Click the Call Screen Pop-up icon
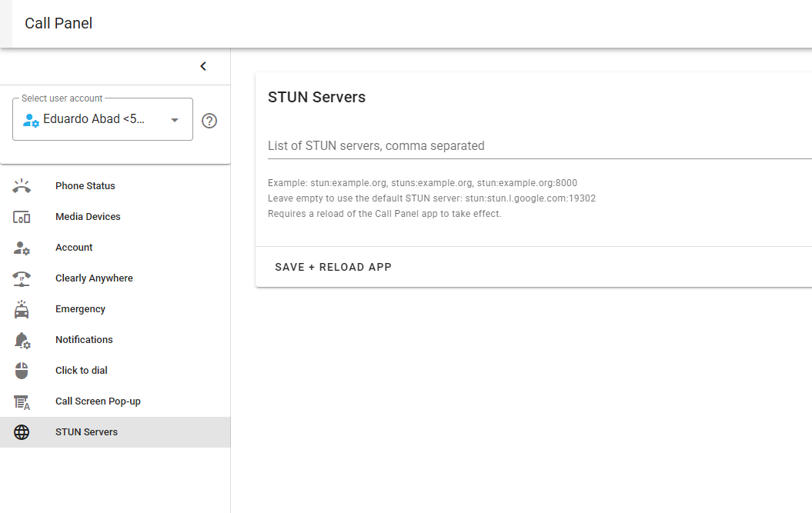This screenshot has width=812, height=513. (x=22, y=401)
